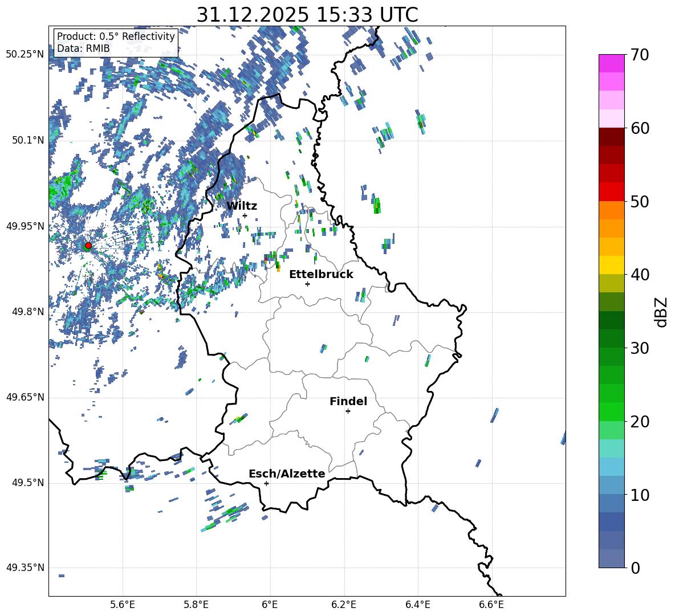675x616 pixels.
Task: Click the Wiltz station cross marker
Action: click(245, 215)
